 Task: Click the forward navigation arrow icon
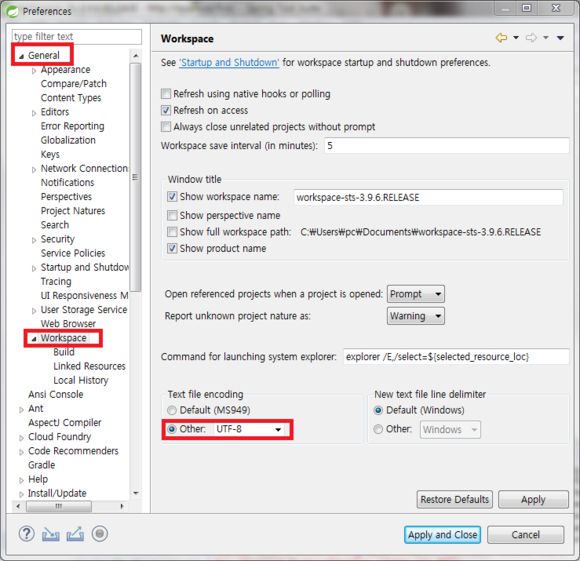[532, 38]
